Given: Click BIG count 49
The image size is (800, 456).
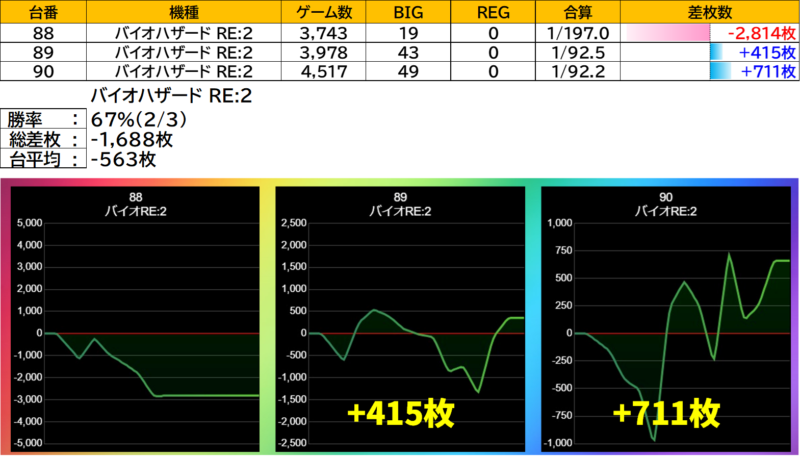Looking at the screenshot, I should [408, 71].
